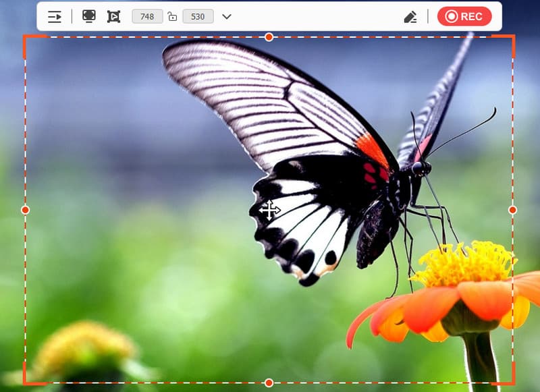Click the bottom-right corner bracket of selection

pyautogui.click(x=512, y=382)
